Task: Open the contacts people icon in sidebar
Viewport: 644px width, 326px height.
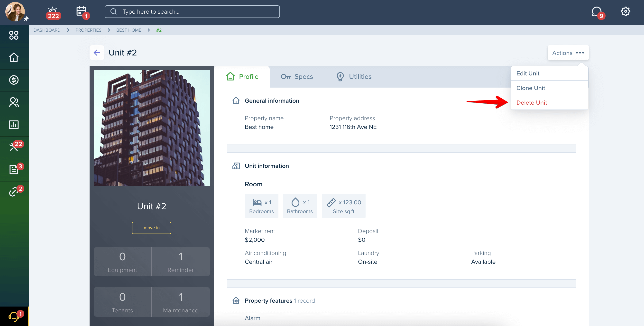Action: (14, 102)
